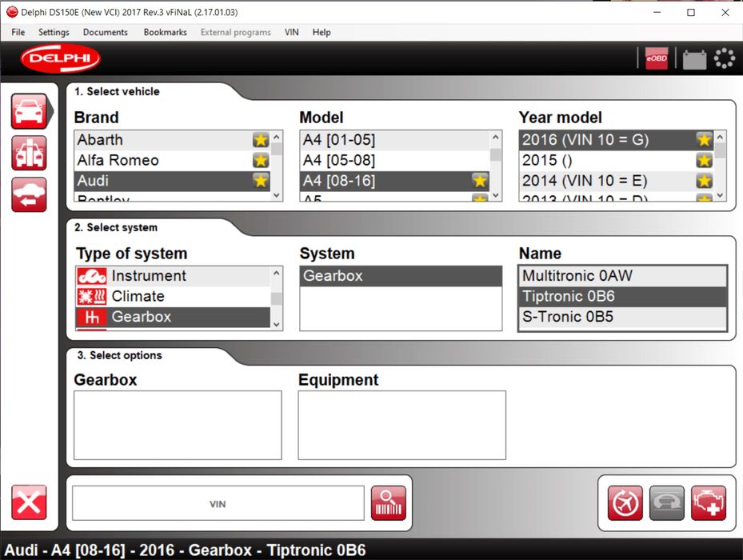Select model A4 [05-08]

coord(395,160)
